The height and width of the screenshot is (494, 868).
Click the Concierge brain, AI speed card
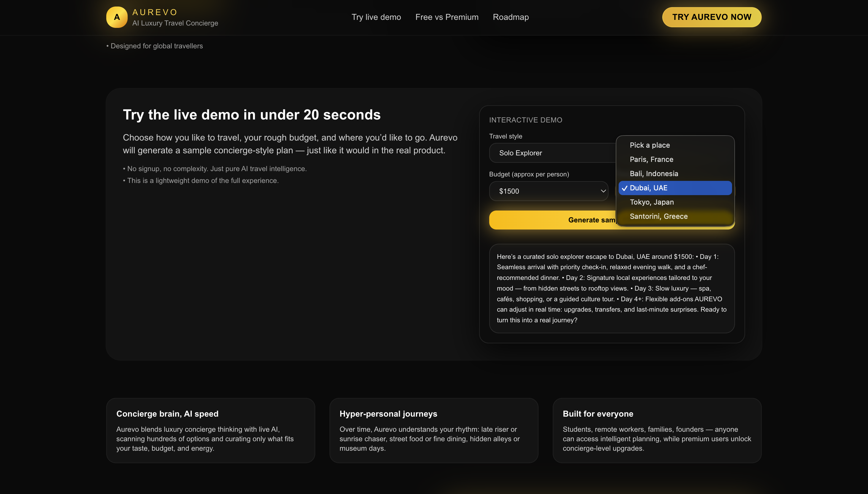210,430
